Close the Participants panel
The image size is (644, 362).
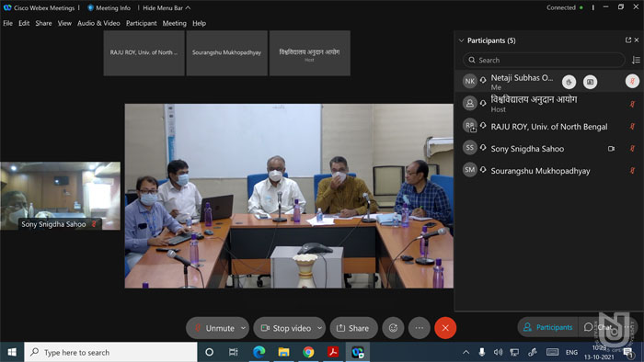click(637, 40)
